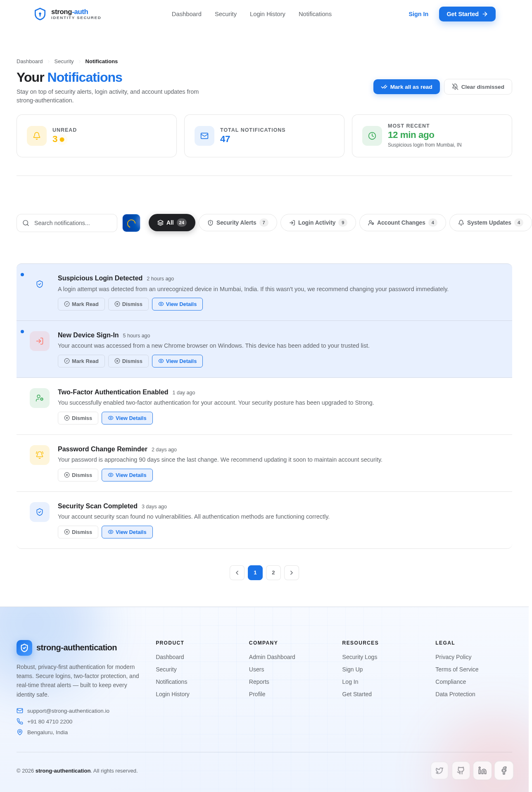Click the Get Started button in header
Viewport: 532px width, 792px height.
[x=467, y=14]
